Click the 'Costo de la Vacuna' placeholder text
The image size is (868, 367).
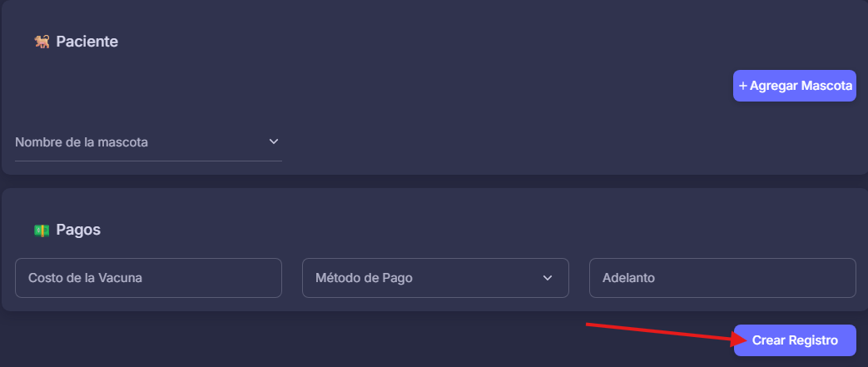point(85,278)
